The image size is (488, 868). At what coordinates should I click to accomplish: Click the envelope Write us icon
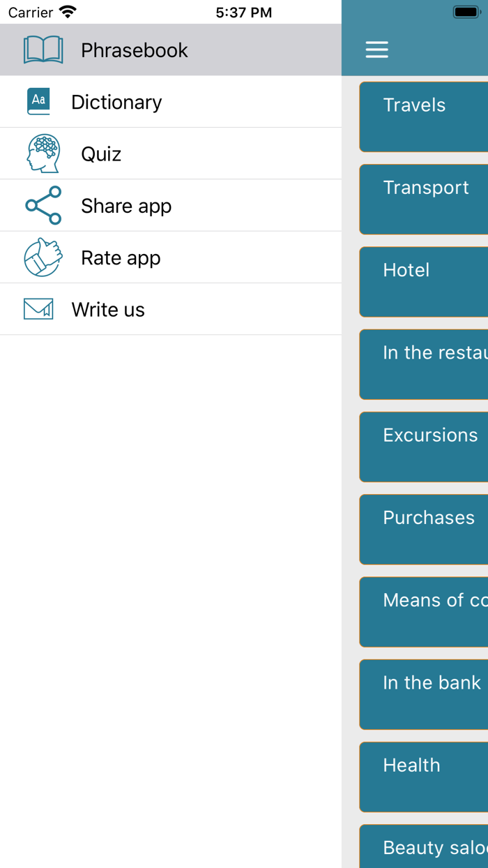pos(38,309)
